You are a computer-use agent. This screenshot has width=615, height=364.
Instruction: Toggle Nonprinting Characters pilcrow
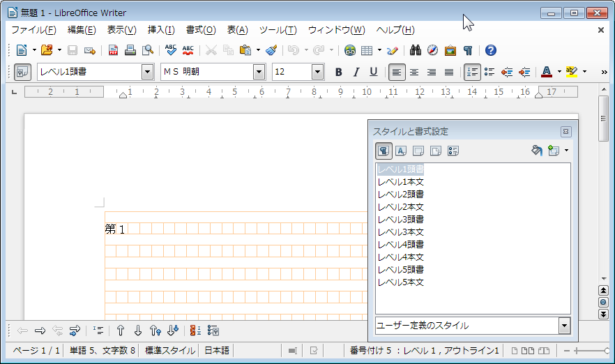(467, 50)
